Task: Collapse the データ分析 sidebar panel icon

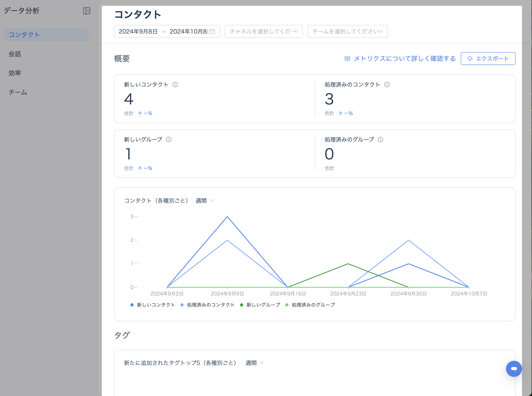Action: click(87, 11)
